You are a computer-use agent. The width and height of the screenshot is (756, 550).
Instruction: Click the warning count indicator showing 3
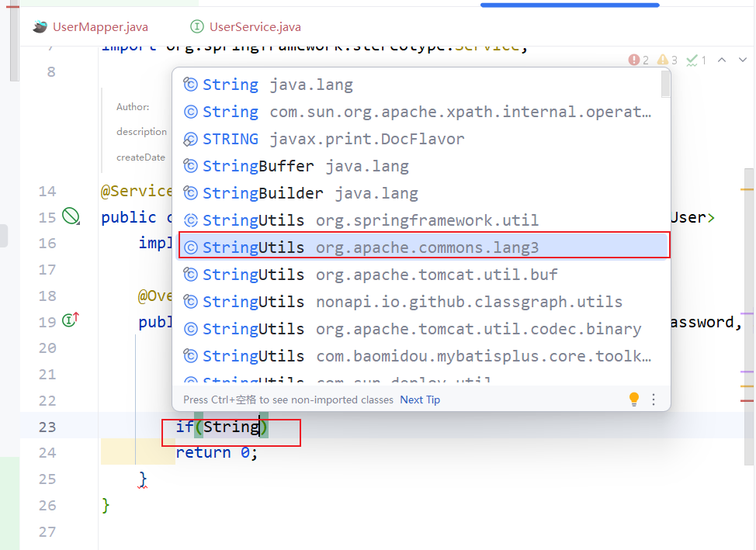click(x=668, y=61)
